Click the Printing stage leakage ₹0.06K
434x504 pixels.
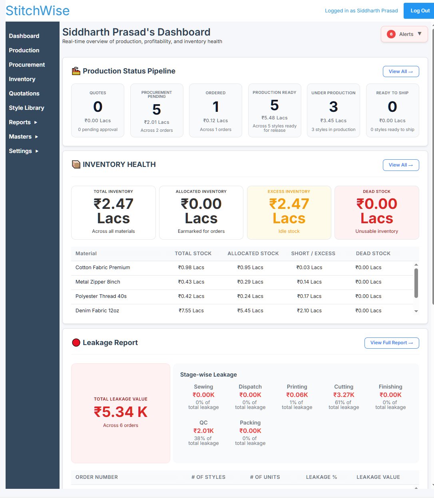pos(297,395)
